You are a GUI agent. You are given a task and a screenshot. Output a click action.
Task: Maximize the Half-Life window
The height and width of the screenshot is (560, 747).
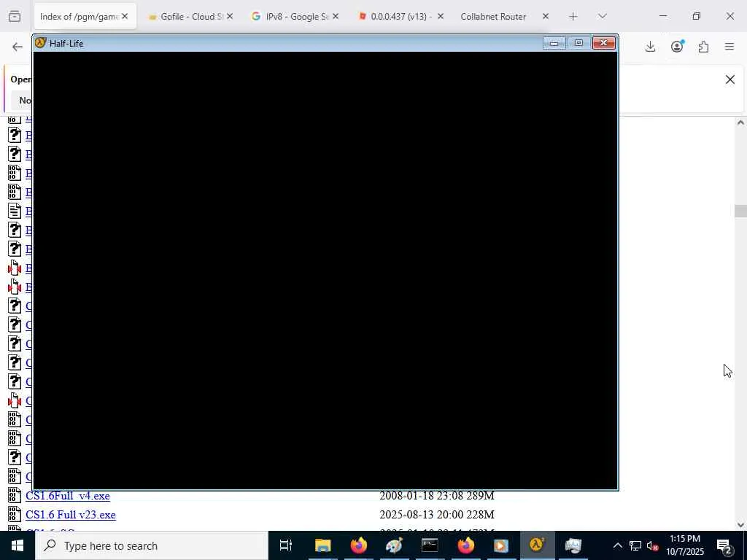578,43
